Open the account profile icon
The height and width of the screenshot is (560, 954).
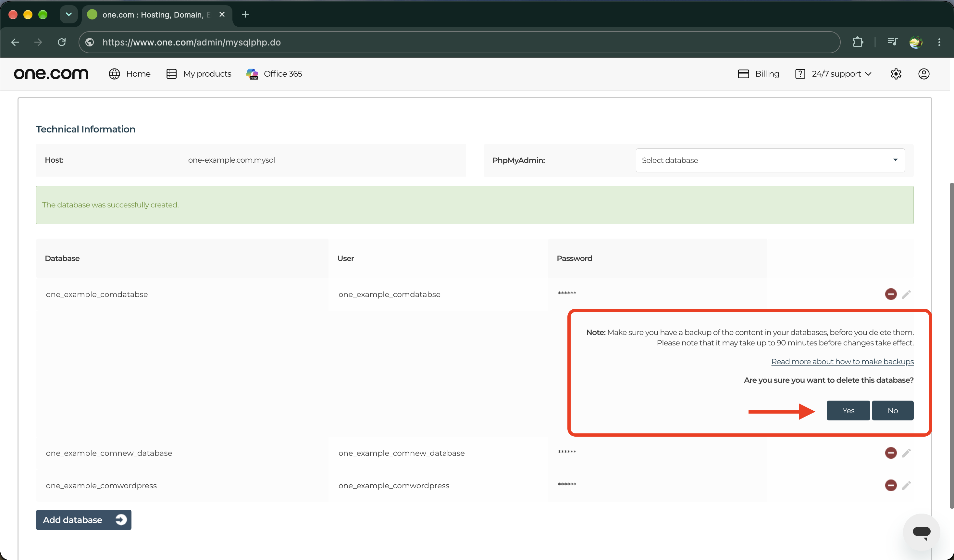pos(924,74)
